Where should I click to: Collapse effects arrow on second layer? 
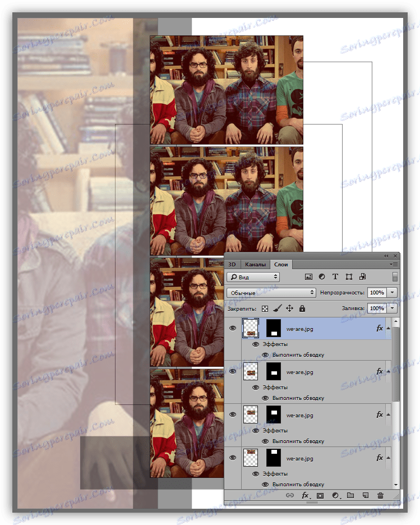[x=388, y=372]
